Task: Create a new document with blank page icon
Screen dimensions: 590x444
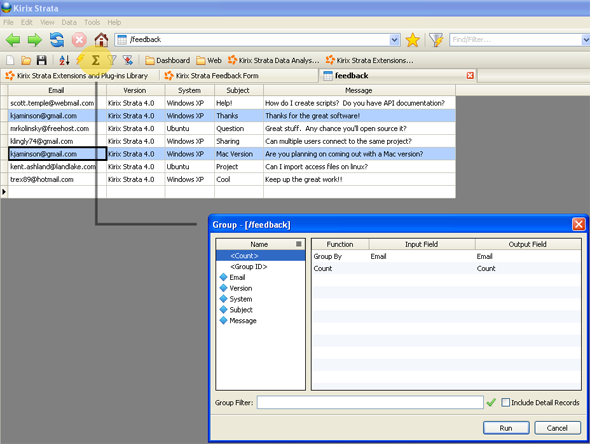Action: pos(10,60)
